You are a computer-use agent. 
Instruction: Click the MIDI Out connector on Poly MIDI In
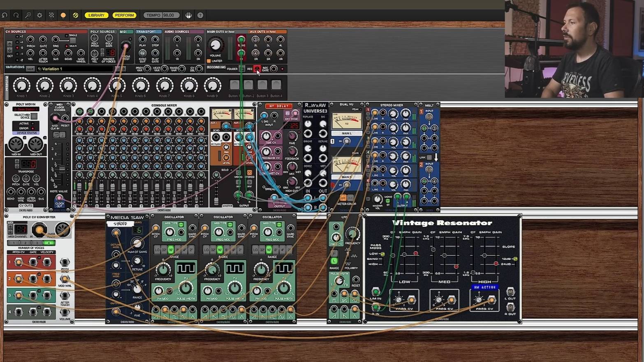[35, 144]
